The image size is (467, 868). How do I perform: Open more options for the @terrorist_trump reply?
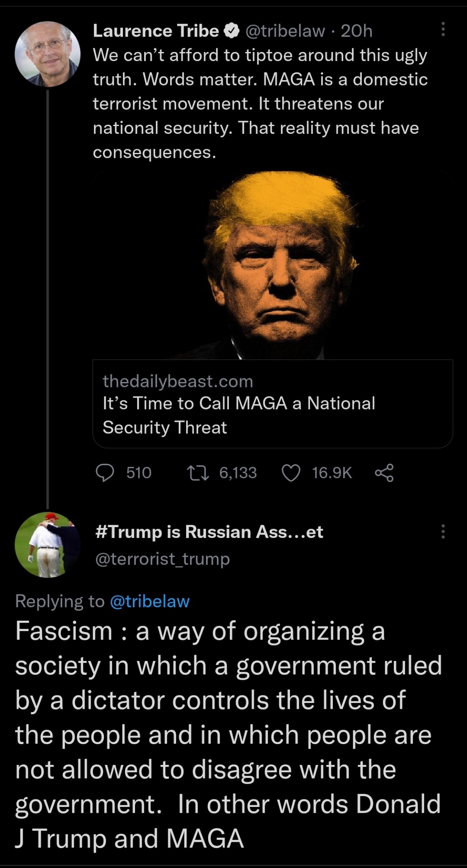pos(443,532)
